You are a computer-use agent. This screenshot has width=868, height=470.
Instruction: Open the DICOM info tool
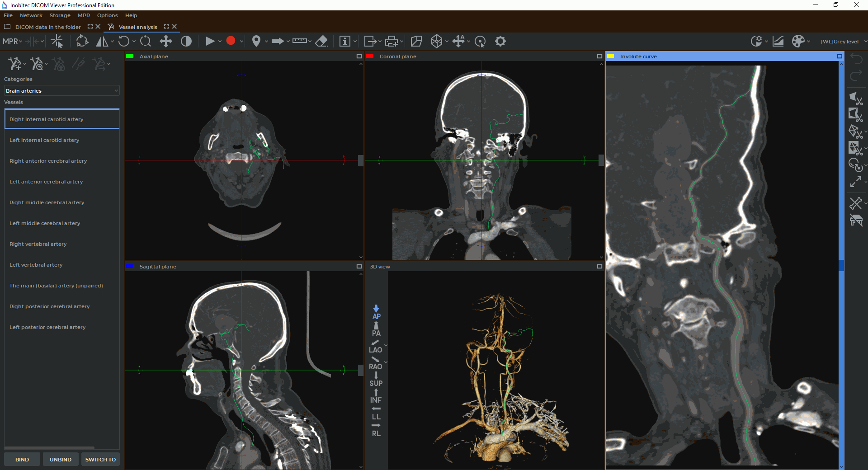[344, 42]
